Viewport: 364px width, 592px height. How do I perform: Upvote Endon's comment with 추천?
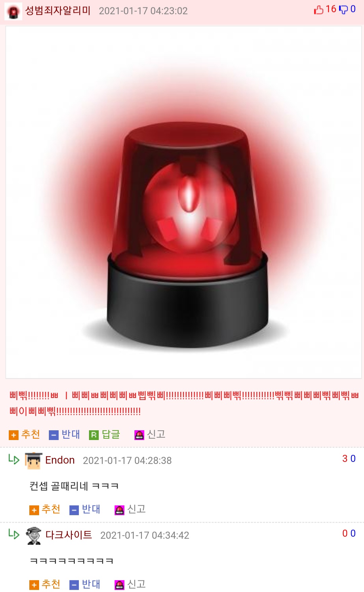pos(45,509)
